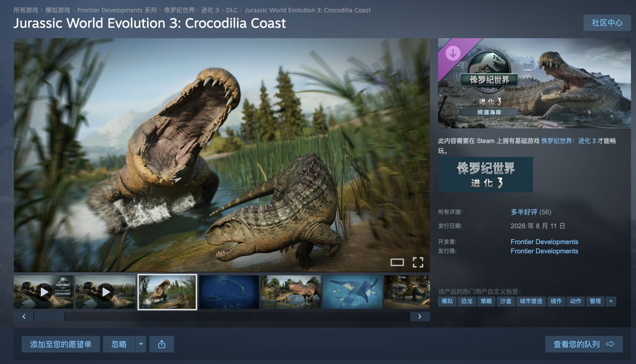Select the 续作 tag
This screenshot has height=364, width=636.
[556, 301]
